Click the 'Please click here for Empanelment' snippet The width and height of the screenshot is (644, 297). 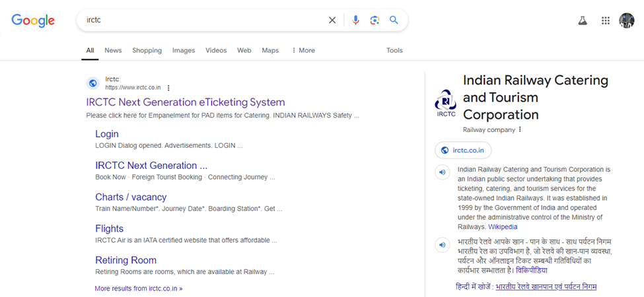coord(223,115)
